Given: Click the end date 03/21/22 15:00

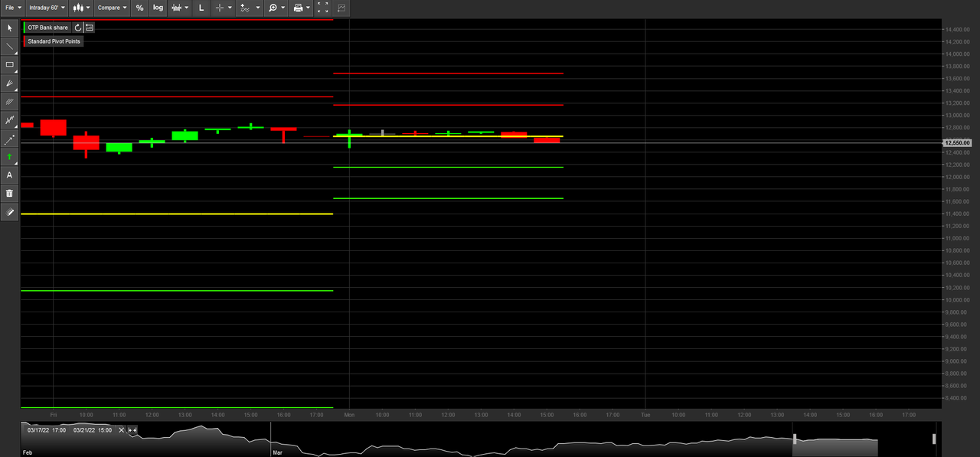Looking at the screenshot, I should [x=93, y=430].
